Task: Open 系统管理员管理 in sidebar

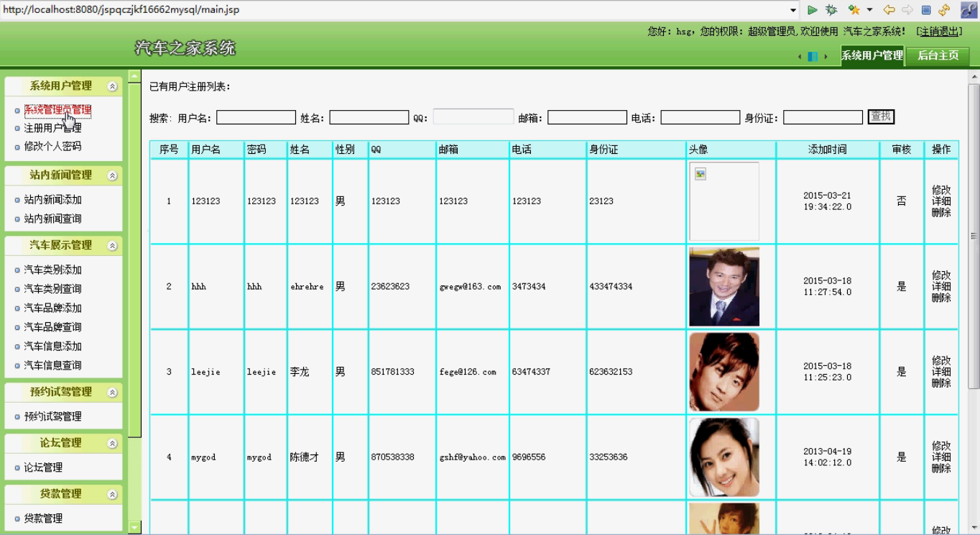Action: tap(57, 110)
